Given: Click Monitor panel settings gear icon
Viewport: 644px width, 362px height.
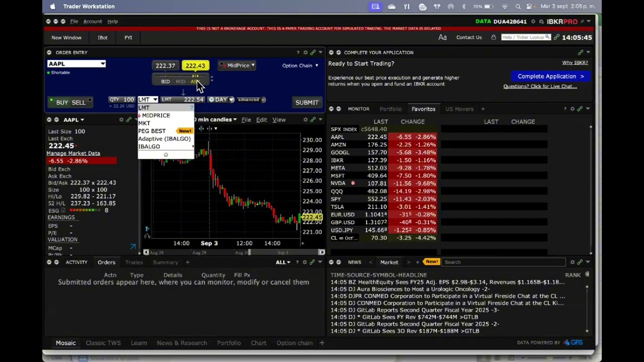Looking at the screenshot, I should click(573, 109).
